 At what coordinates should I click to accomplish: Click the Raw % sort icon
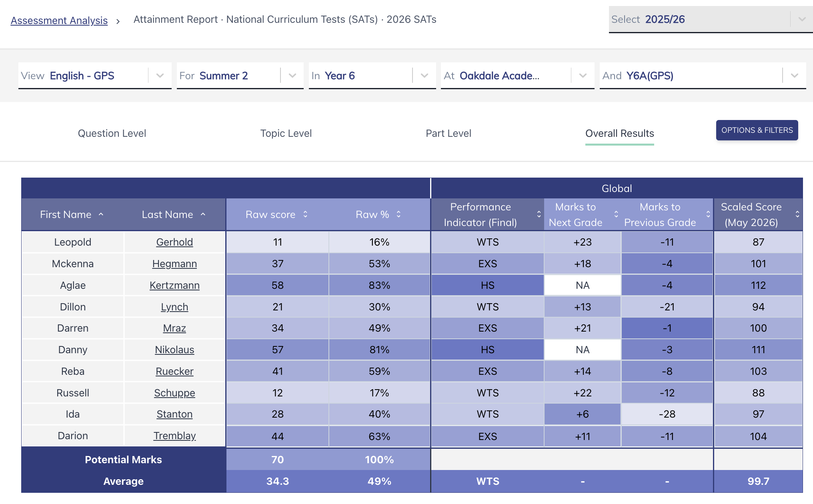(398, 214)
